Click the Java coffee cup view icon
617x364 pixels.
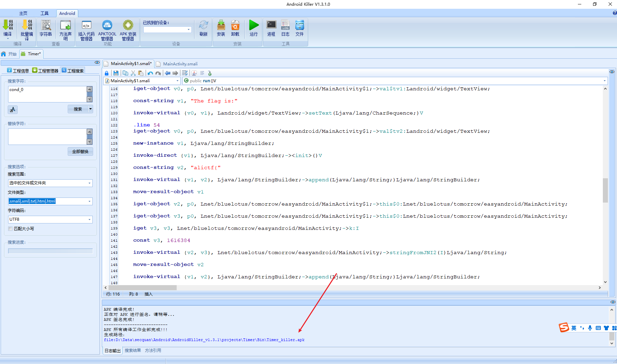click(194, 73)
